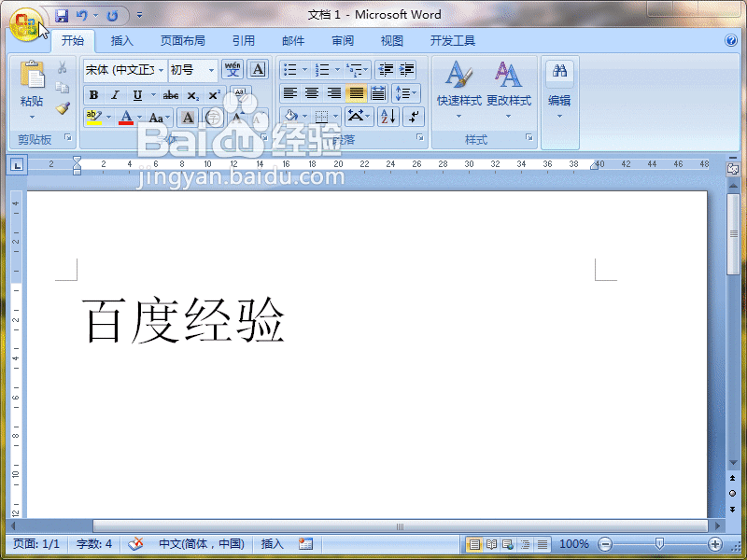Open the Office button menu
The width and height of the screenshot is (747, 560).
click(x=26, y=24)
